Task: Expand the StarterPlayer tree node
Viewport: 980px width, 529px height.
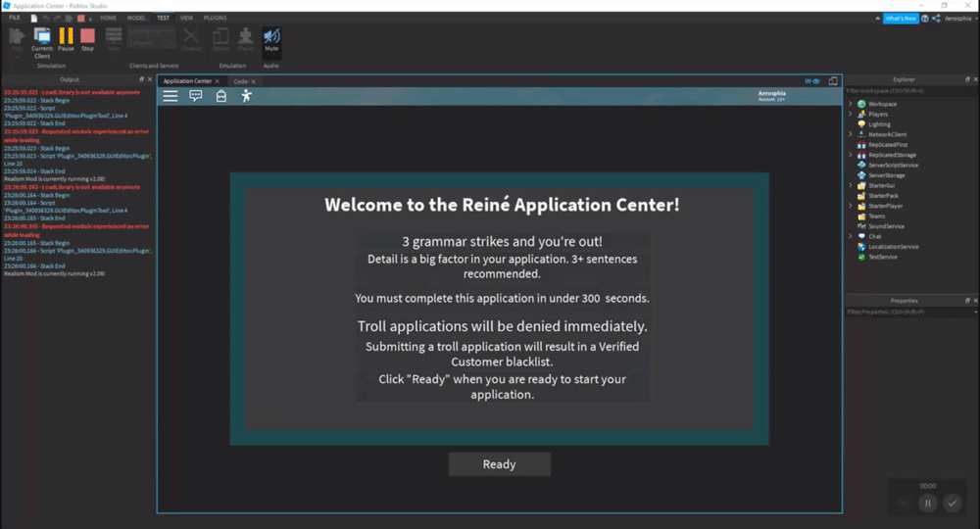Action: pos(850,206)
